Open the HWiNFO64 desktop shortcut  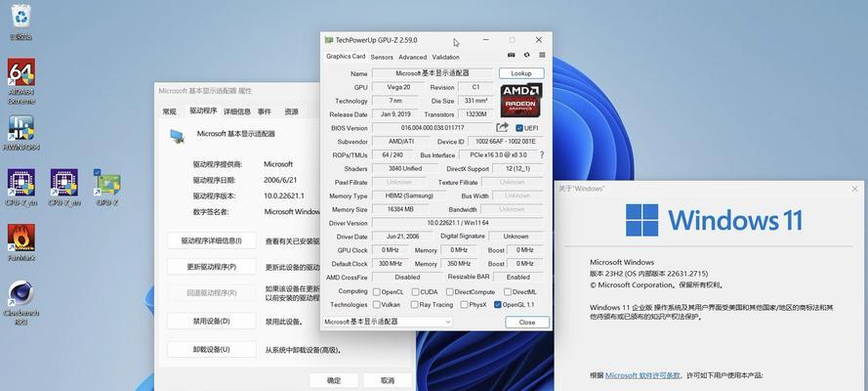pos(21,128)
